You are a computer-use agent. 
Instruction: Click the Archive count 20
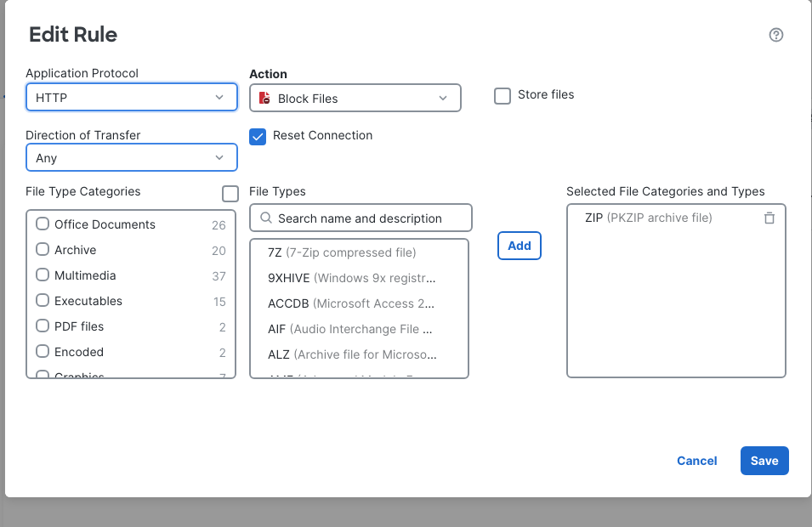click(219, 251)
